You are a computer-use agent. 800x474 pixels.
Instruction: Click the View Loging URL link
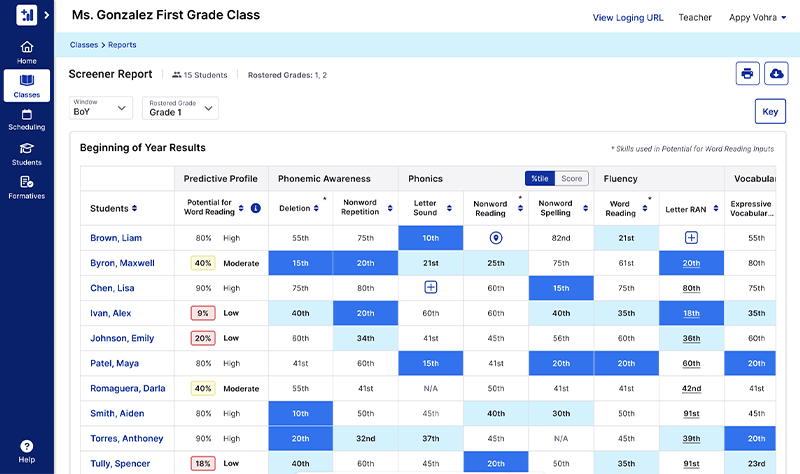(627, 17)
